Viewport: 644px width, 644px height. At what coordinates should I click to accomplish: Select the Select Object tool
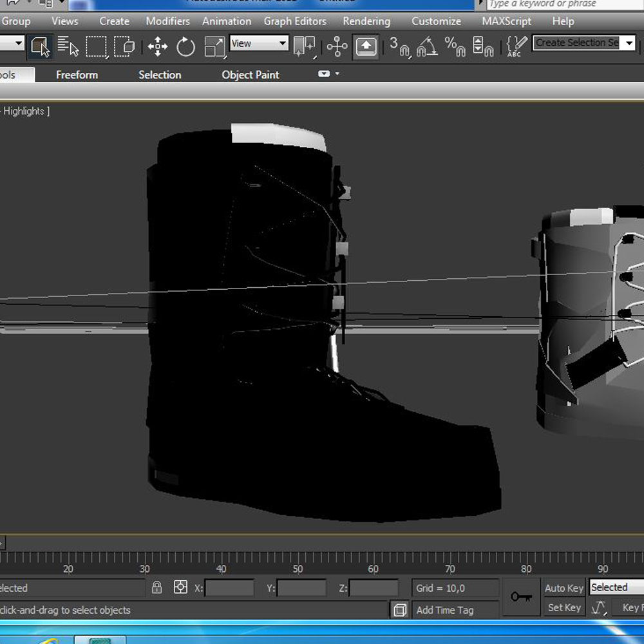point(40,46)
